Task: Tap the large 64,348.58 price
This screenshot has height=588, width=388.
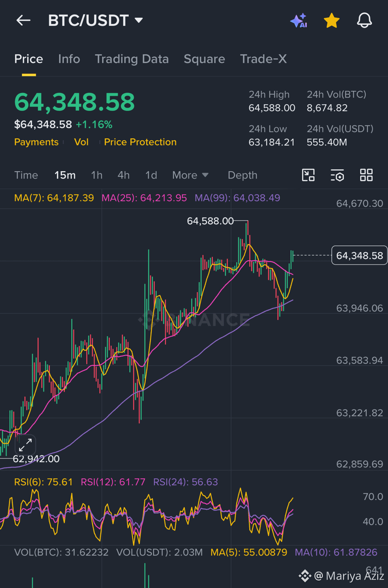Action: pyautogui.click(x=75, y=102)
